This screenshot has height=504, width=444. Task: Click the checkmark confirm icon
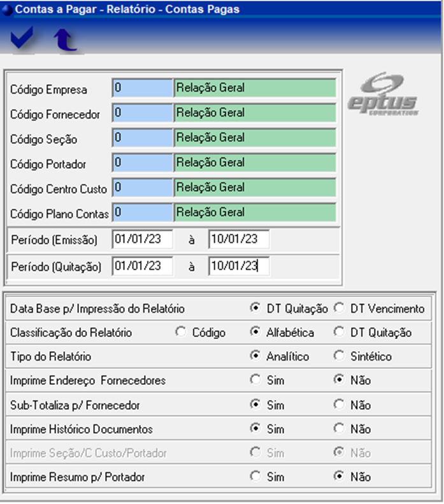point(22,40)
